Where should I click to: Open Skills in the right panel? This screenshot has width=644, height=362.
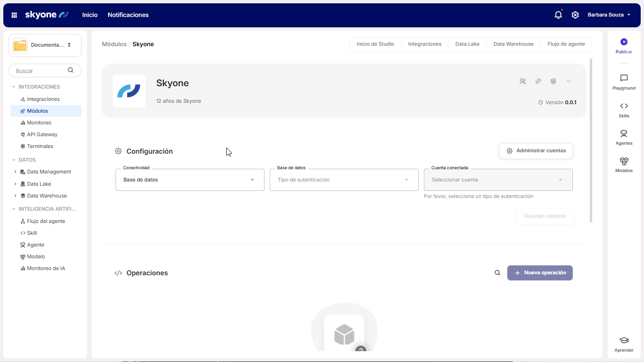click(x=624, y=106)
